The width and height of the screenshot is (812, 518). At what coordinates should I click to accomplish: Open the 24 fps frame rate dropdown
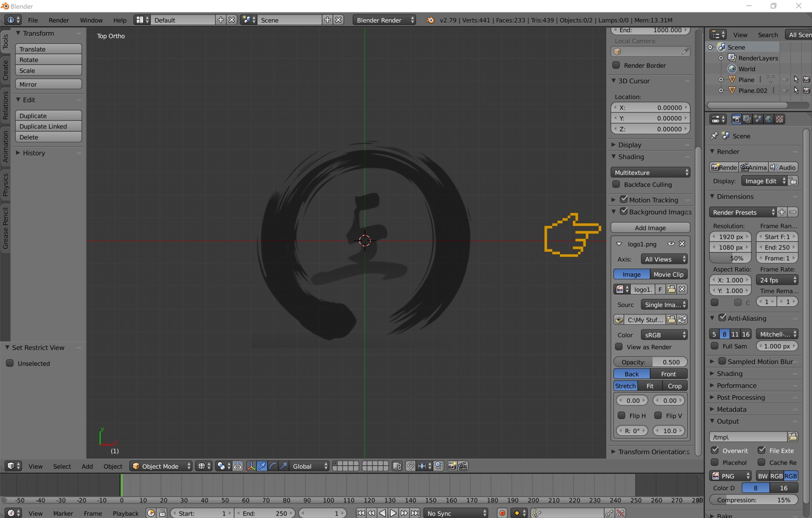tap(777, 280)
